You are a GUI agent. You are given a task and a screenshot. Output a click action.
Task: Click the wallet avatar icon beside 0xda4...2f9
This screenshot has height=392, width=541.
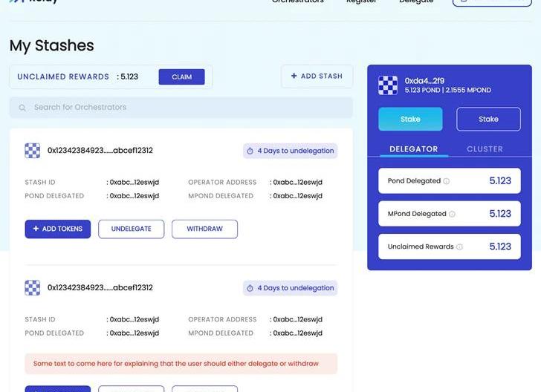(x=388, y=85)
